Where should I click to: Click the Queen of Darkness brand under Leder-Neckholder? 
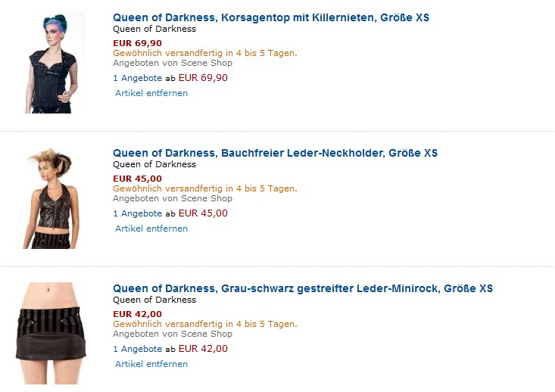[x=154, y=164]
